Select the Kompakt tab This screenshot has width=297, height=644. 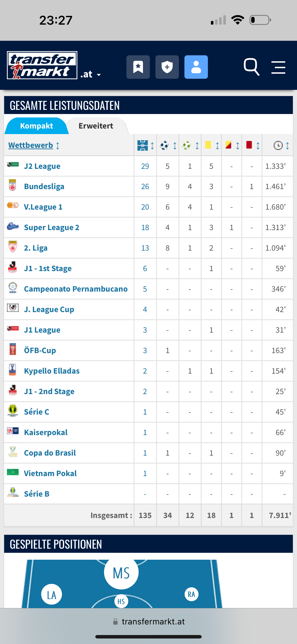[37, 126]
